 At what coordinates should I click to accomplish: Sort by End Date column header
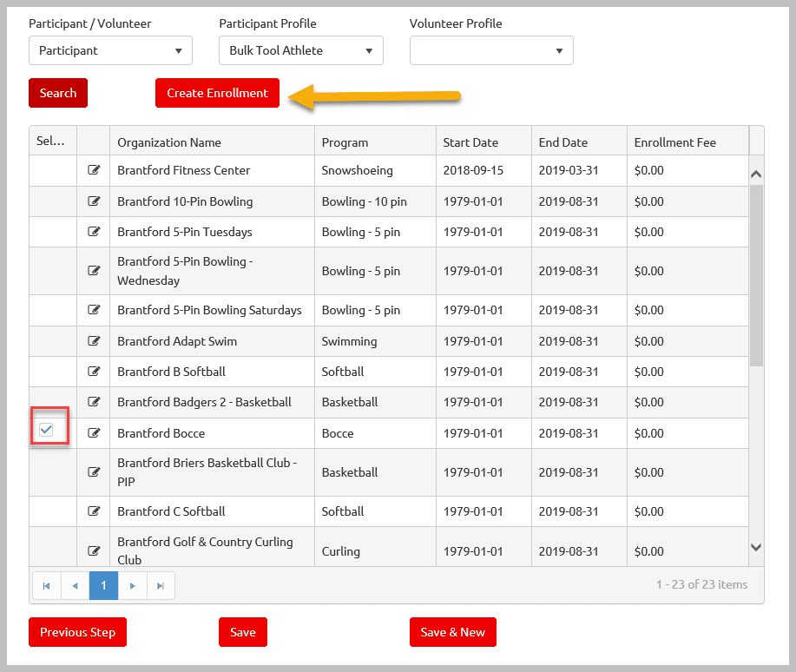point(579,141)
